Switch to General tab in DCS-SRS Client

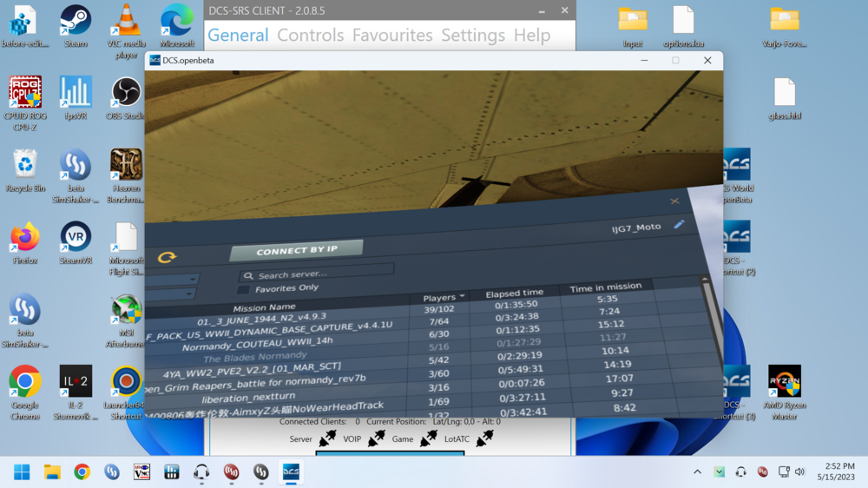pyautogui.click(x=238, y=35)
